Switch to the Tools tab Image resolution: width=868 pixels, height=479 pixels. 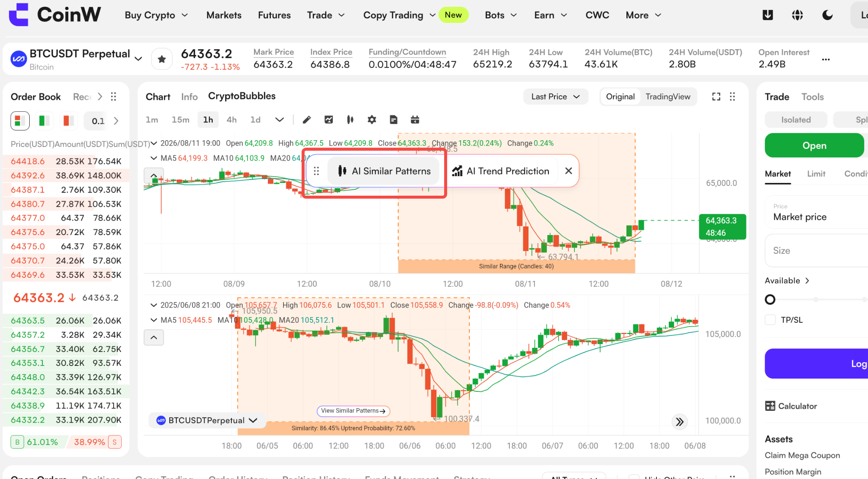[812, 97]
